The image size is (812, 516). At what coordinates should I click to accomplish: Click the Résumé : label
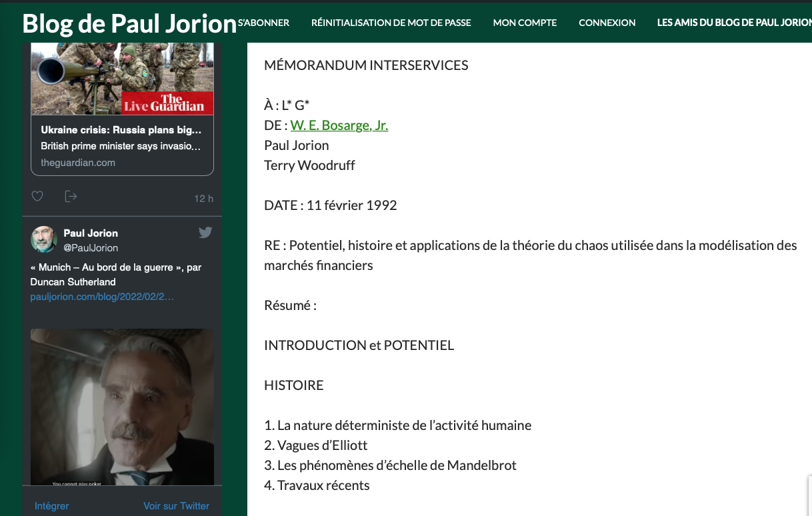pyautogui.click(x=290, y=305)
